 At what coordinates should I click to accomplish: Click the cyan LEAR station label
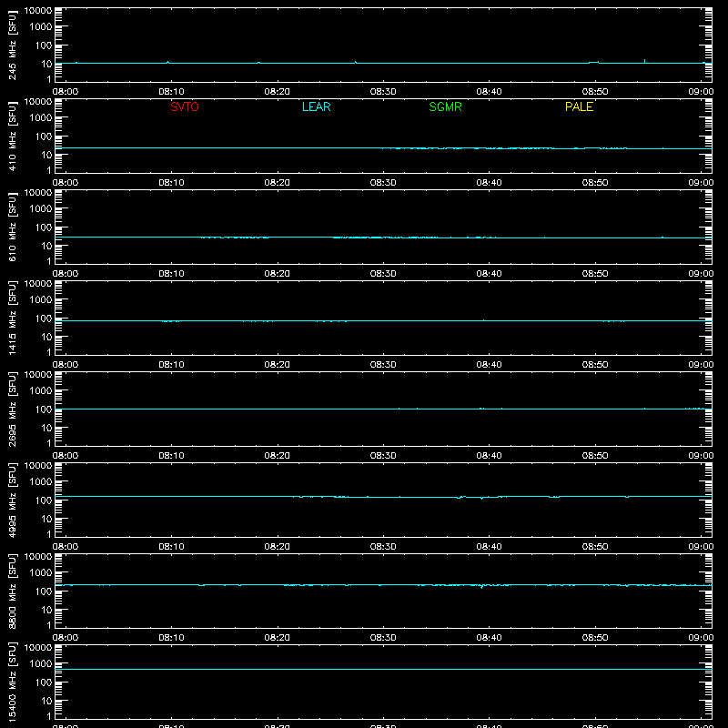(316, 106)
